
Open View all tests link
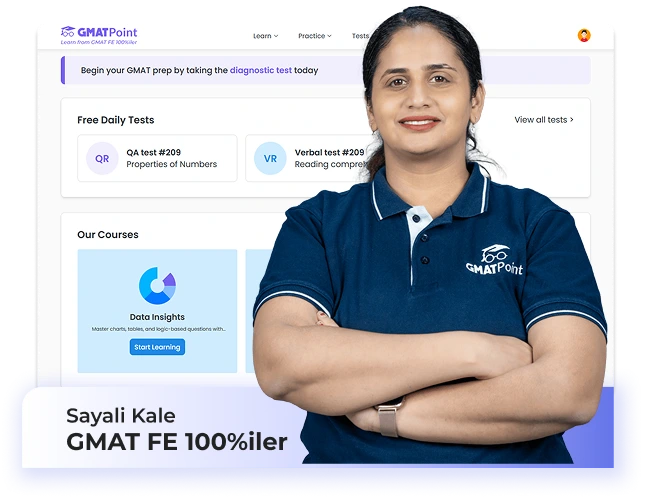544,120
